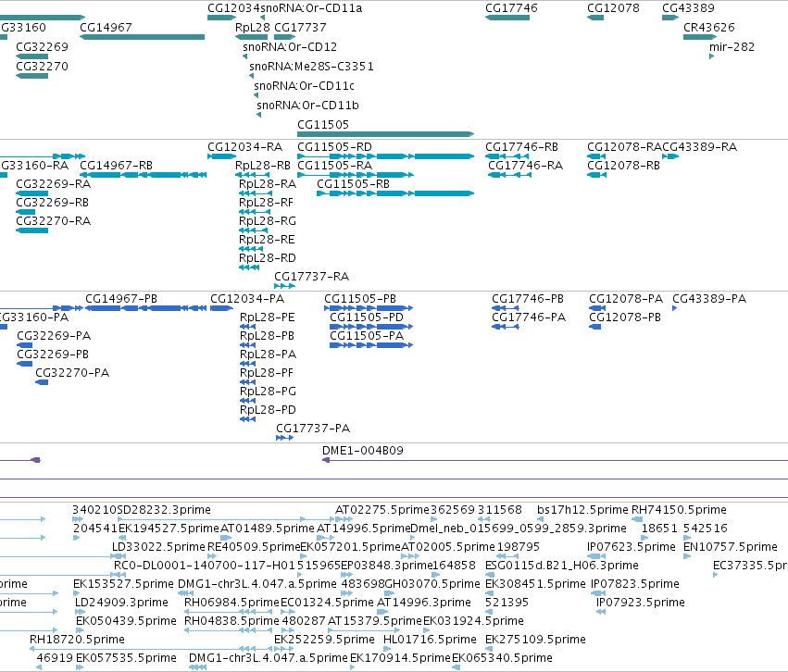Select transcript label RpL28-RB
This screenshot has width=788, height=672.
click(263, 166)
